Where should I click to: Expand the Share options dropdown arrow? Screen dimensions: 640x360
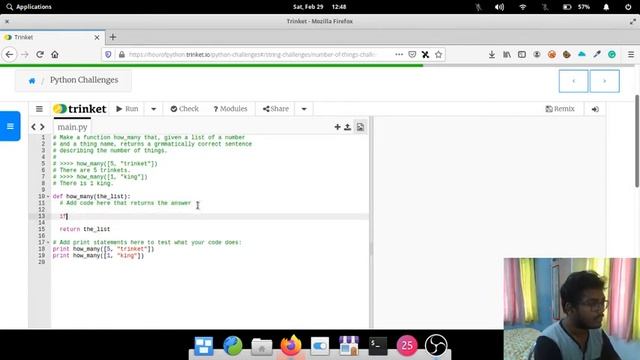(304, 109)
